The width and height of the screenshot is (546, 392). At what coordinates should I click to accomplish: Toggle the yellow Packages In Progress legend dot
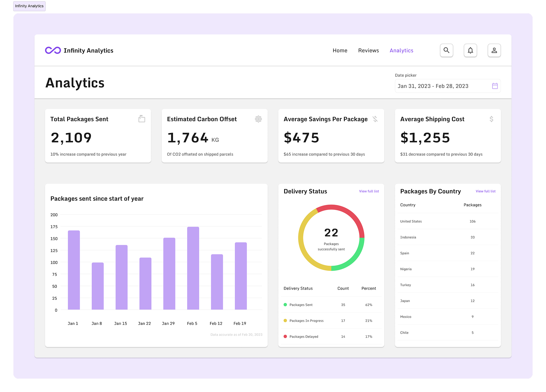tap(285, 320)
